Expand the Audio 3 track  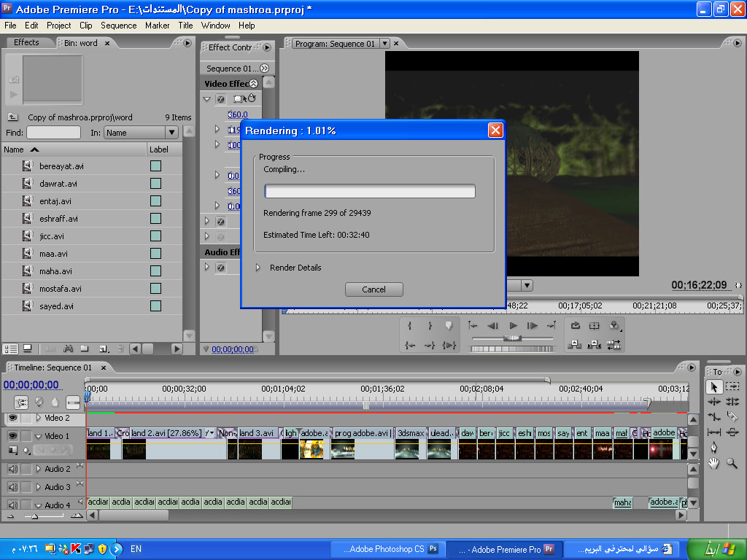point(39,486)
